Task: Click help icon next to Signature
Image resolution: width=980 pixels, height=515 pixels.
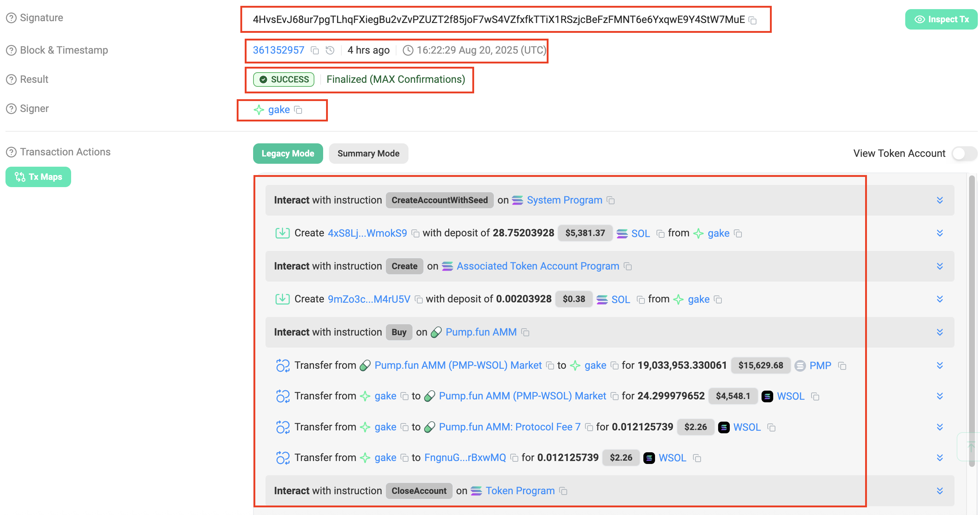Action: [11, 18]
